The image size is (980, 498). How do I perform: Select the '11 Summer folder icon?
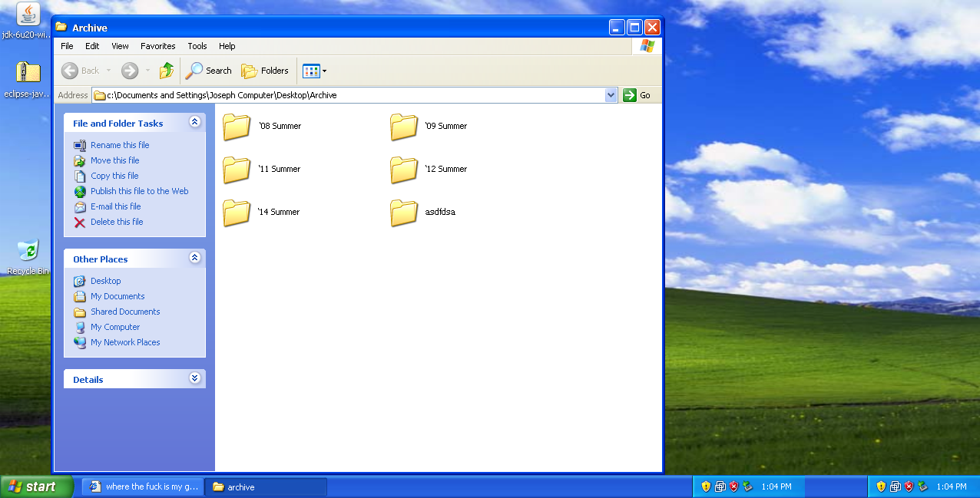coord(237,170)
